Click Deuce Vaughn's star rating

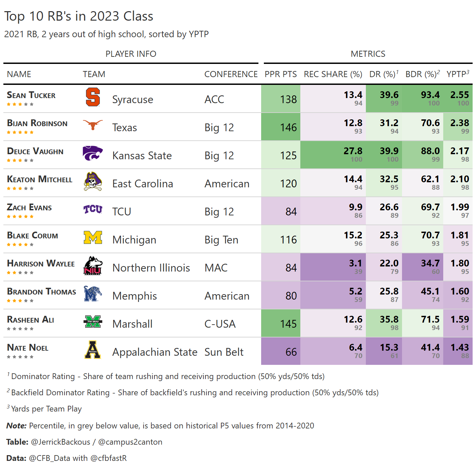point(20,160)
